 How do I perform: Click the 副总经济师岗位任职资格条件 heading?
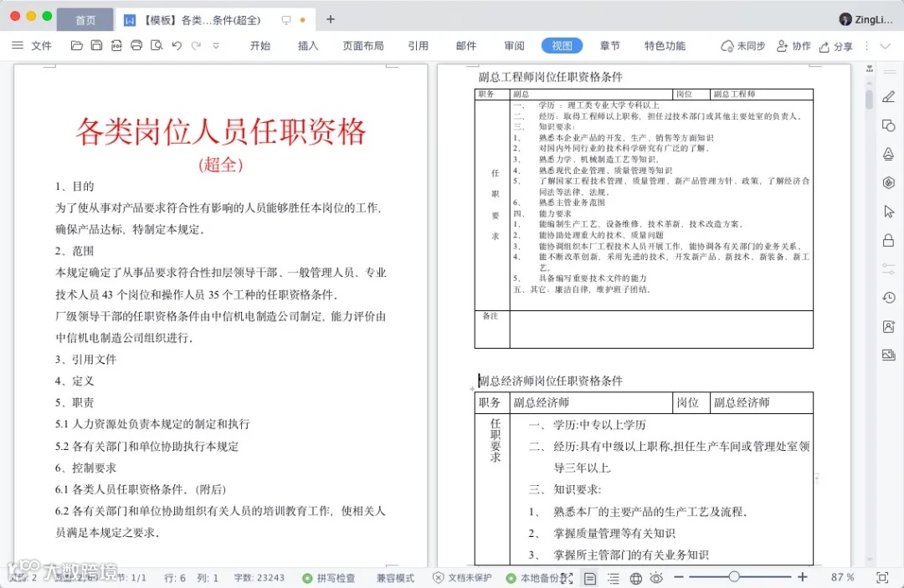pos(551,381)
